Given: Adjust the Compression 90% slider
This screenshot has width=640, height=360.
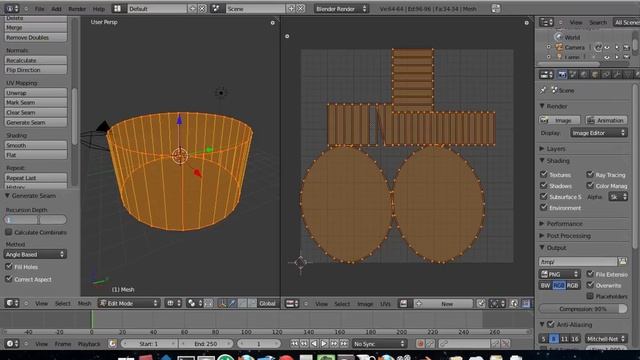Looking at the screenshot, I should [x=583, y=309].
